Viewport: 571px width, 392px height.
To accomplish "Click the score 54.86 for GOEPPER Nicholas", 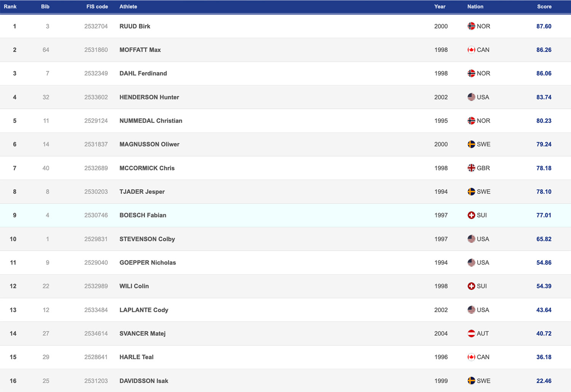I will click(544, 263).
